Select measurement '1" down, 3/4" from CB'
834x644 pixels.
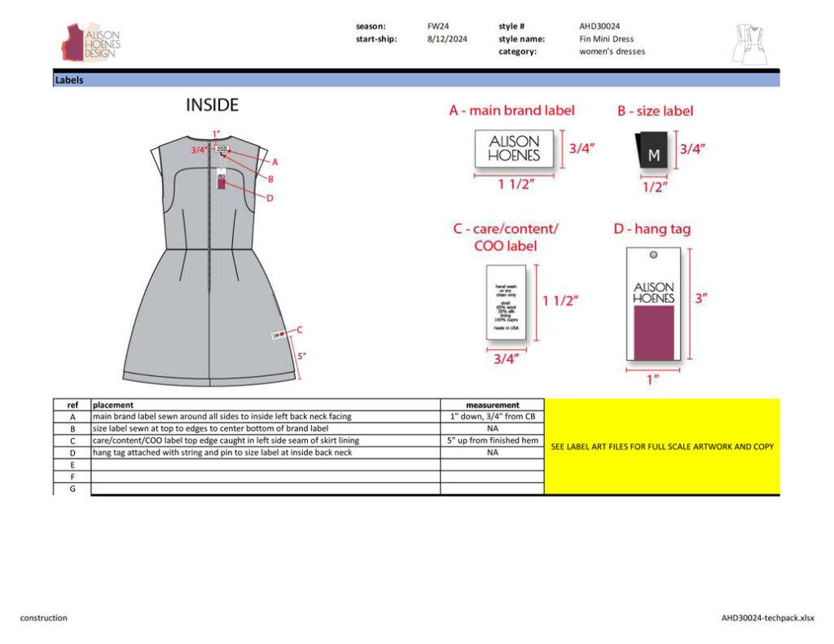pos(493,416)
